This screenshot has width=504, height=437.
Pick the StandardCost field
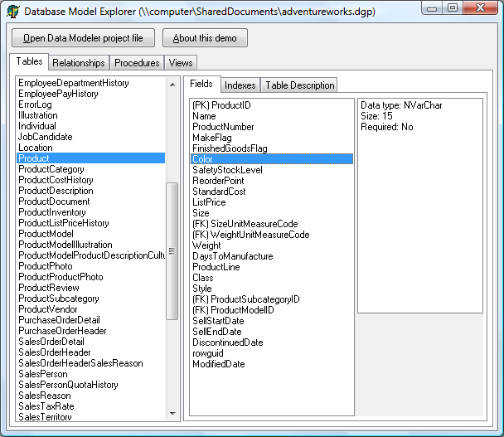coord(219,192)
